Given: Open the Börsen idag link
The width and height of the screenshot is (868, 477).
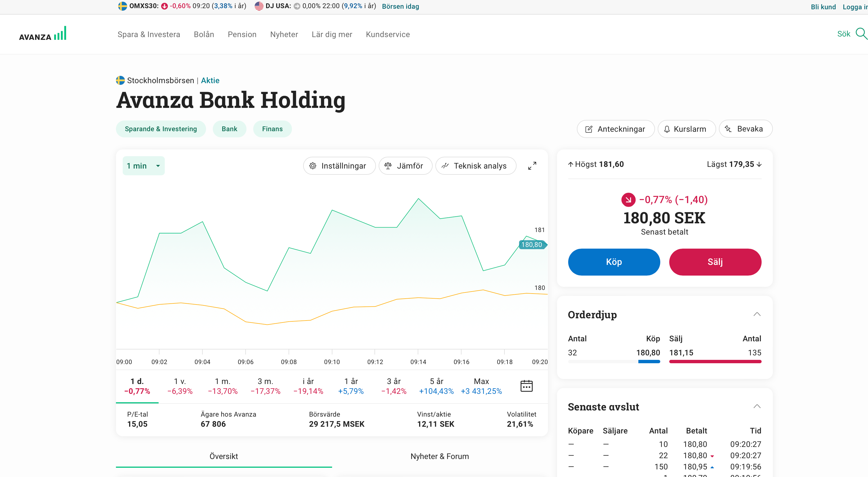Looking at the screenshot, I should [x=400, y=6].
